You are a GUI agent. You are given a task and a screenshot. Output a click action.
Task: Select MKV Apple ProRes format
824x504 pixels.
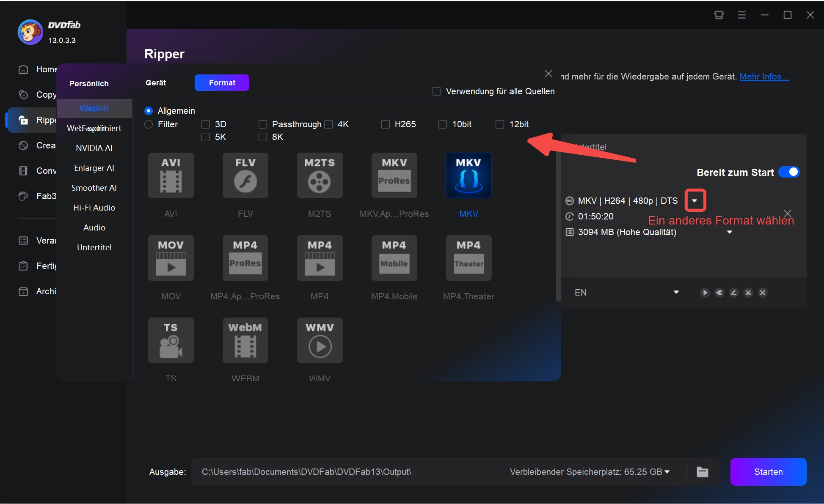[394, 175]
